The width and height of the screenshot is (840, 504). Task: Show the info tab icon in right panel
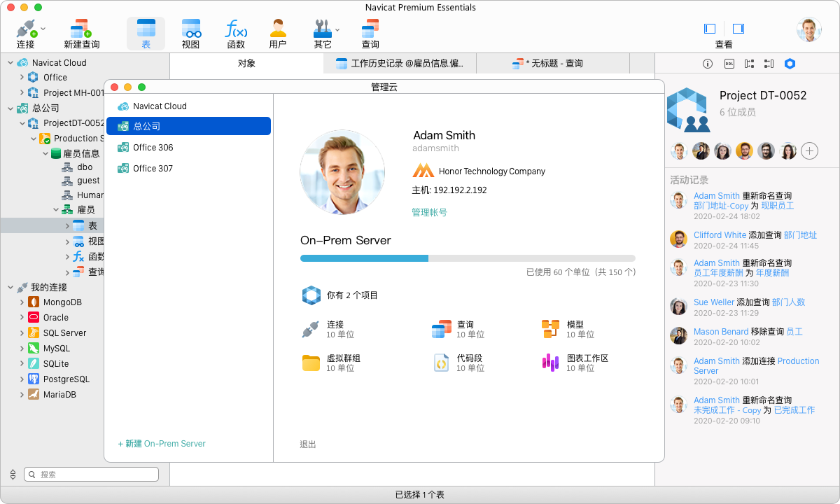tap(708, 64)
